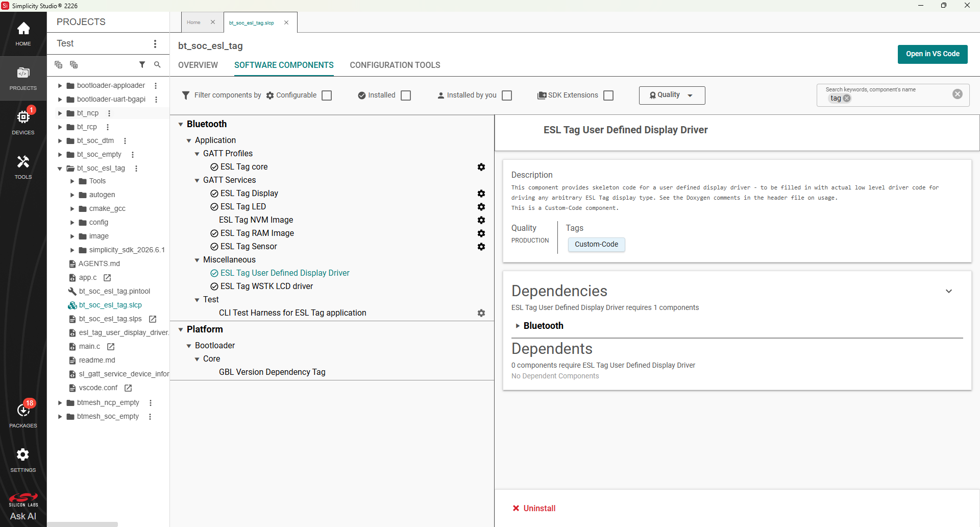Open the Quality dropdown

672,95
